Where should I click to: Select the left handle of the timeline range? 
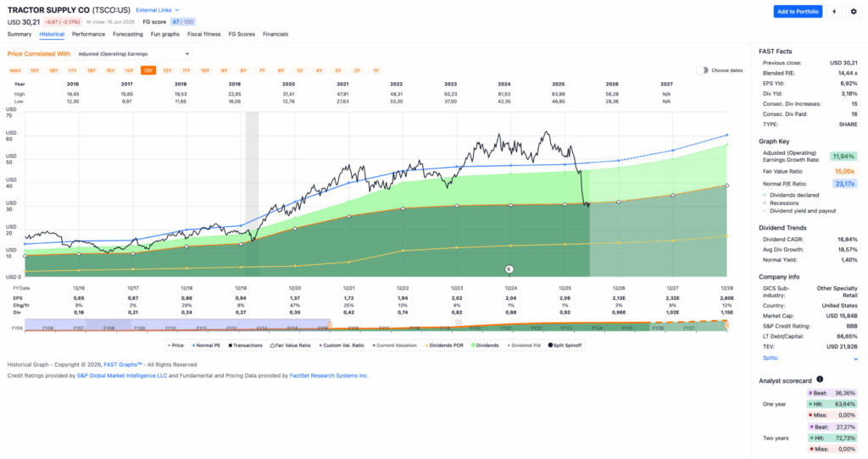click(x=330, y=325)
